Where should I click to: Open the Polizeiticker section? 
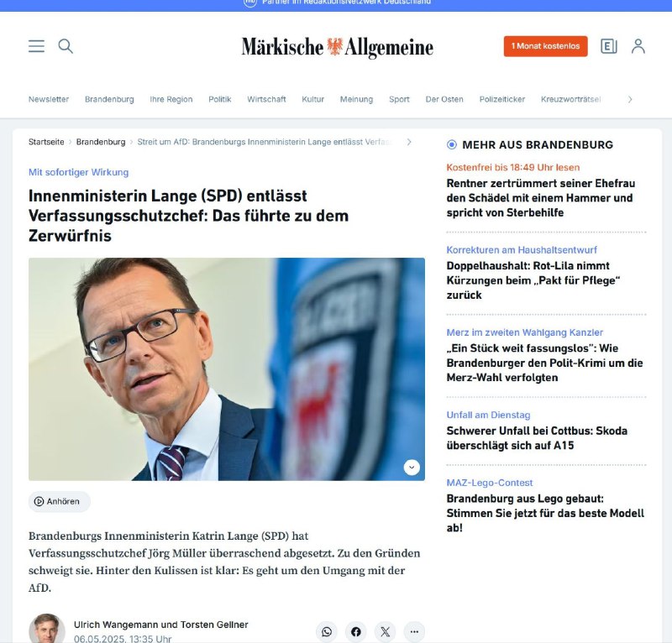501,99
